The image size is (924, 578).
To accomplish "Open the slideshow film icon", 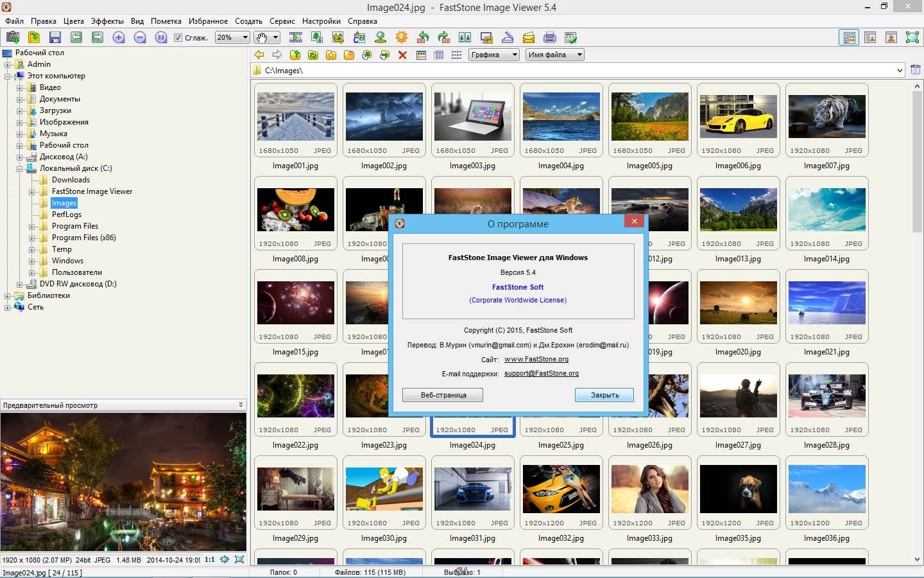I will (x=296, y=37).
